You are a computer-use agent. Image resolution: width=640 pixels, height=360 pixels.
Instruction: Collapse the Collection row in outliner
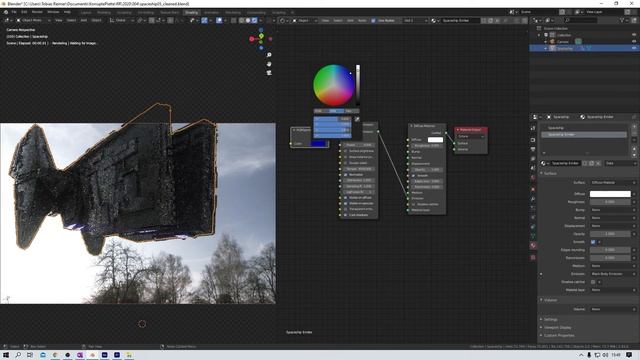coord(539,35)
